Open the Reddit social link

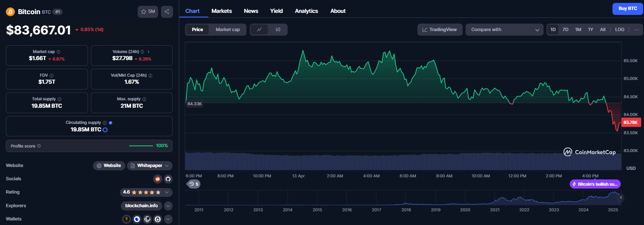(x=157, y=179)
